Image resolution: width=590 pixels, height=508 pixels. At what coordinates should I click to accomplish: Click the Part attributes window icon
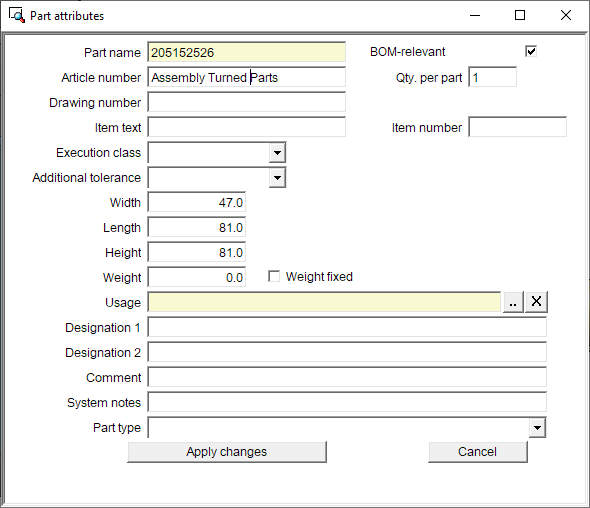tap(17, 15)
